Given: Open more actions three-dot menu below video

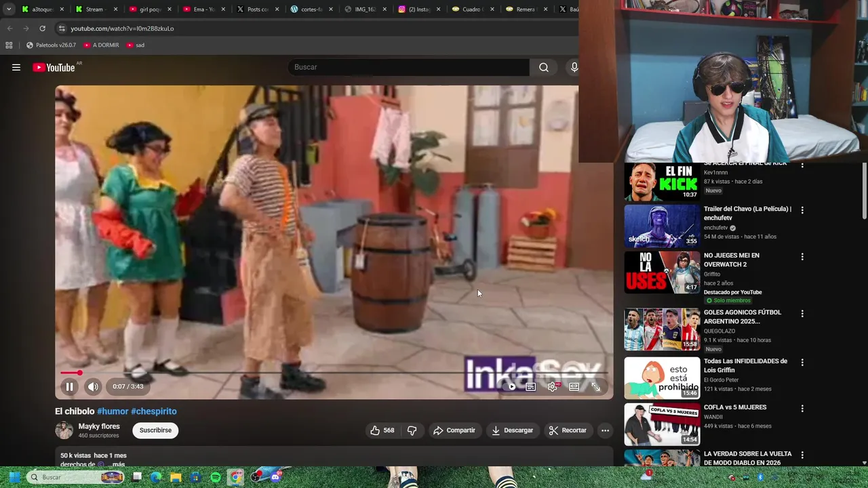Looking at the screenshot, I should pos(605,430).
